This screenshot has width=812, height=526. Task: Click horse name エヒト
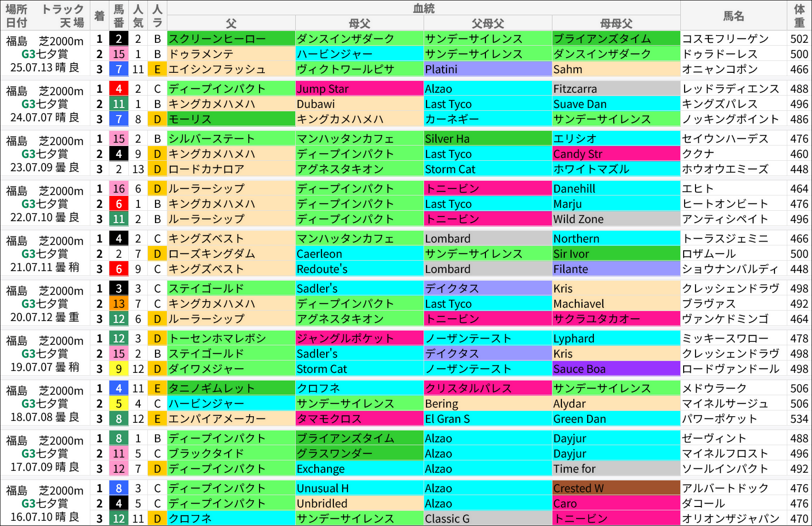[x=698, y=189]
